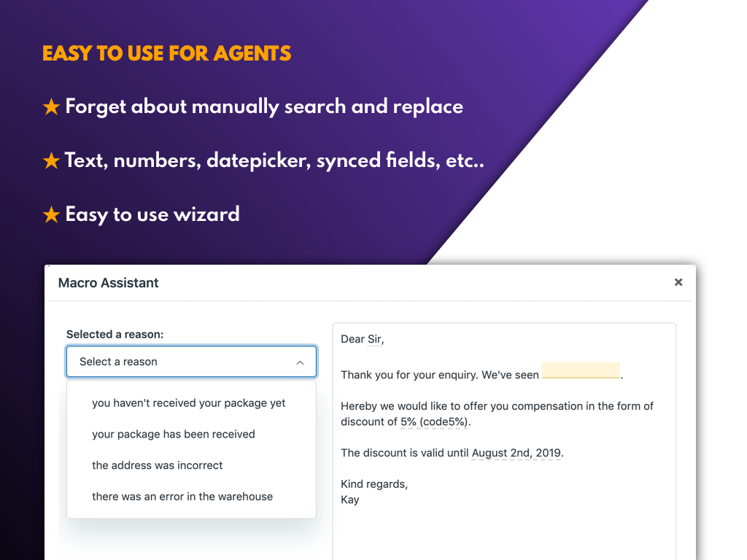Click the highlighted yellow blank in the letter

[x=581, y=371]
